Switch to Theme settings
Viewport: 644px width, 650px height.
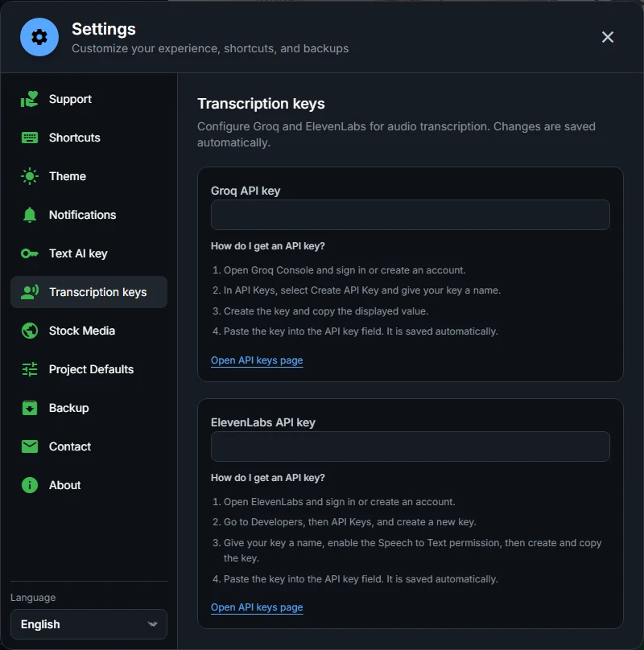pos(89,176)
